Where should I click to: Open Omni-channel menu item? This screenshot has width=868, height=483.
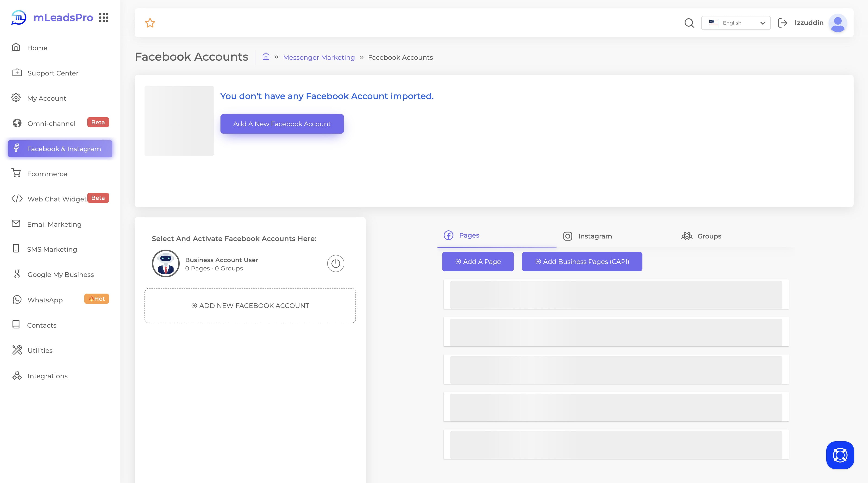point(60,124)
